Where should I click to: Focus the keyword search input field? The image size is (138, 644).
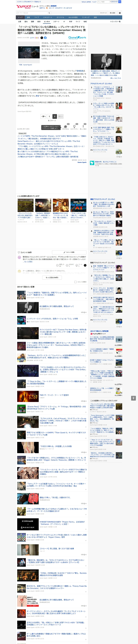32,13
